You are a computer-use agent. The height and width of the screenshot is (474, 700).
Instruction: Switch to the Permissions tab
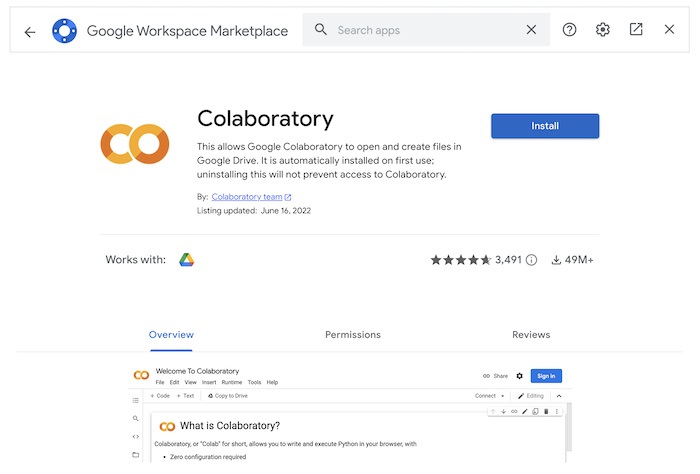[x=353, y=335]
